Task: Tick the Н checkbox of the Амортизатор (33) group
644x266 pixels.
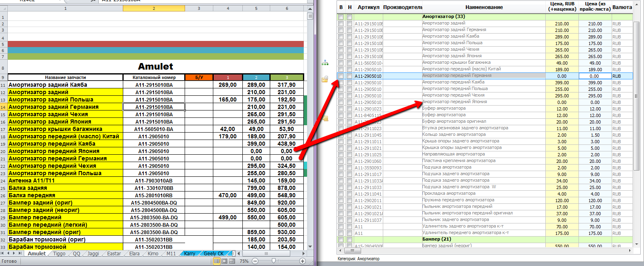Action: click(349, 17)
